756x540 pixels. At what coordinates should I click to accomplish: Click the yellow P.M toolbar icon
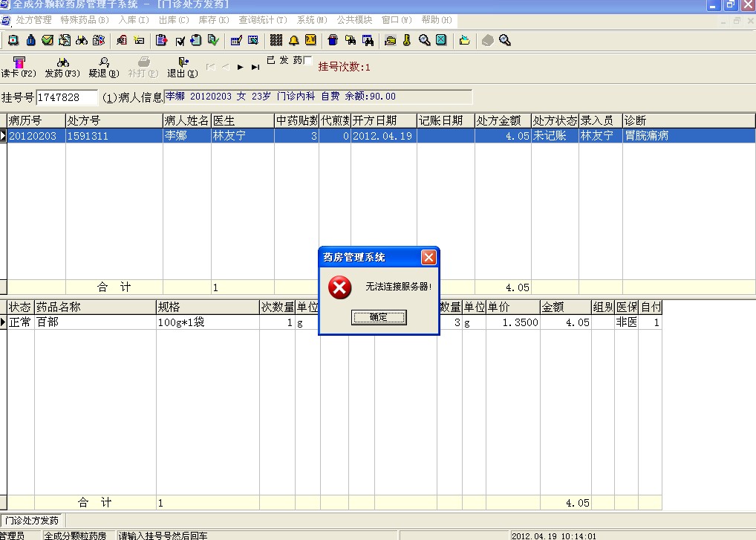coord(310,41)
